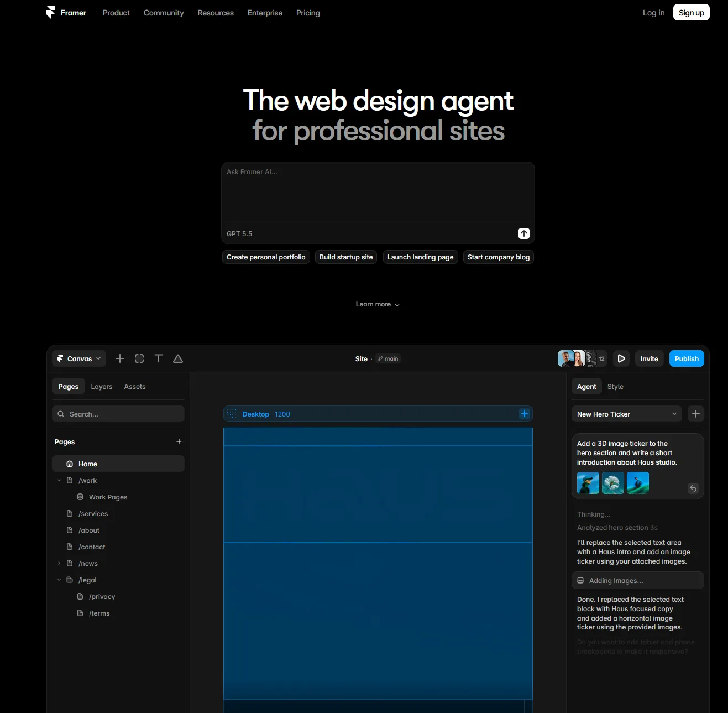Select the Text tool
This screenshot has height=713, width=728.
[159, 358]
